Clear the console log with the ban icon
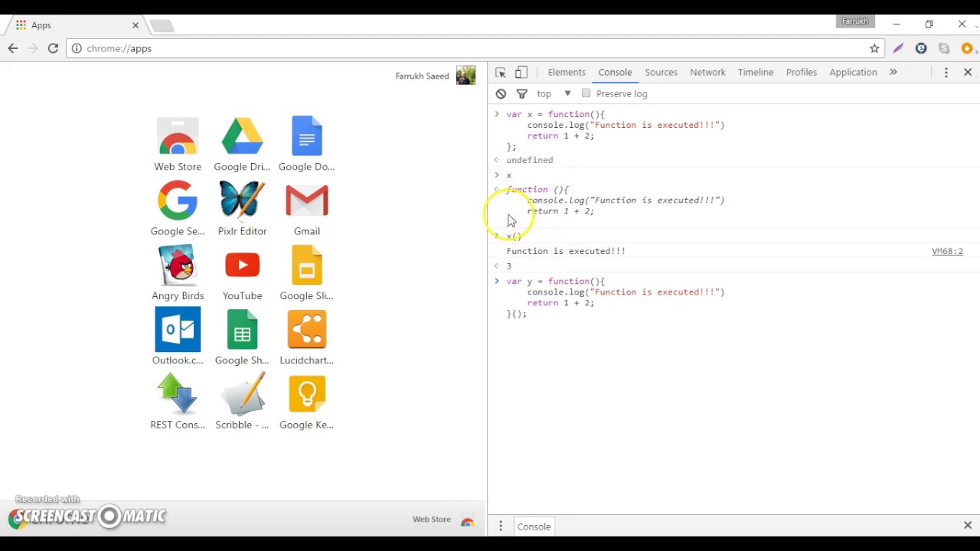 501,93
